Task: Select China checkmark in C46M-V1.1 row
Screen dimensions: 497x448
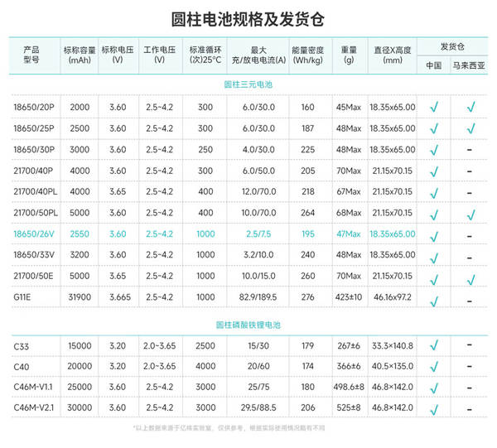Action: coord(434,388)
